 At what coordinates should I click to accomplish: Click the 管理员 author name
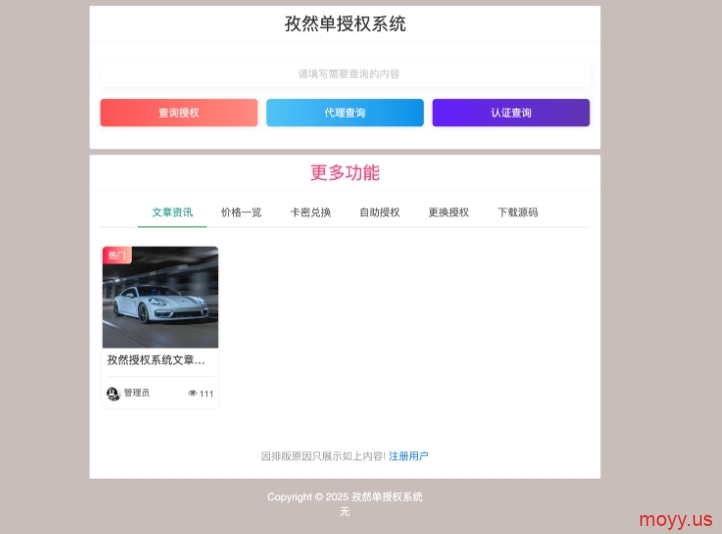click(137, 393)
